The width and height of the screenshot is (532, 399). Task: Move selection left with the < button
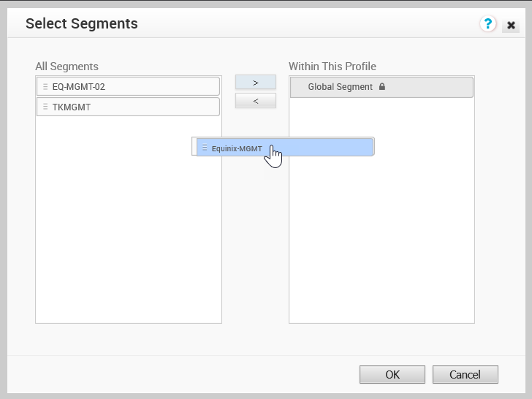pos(256,101)
